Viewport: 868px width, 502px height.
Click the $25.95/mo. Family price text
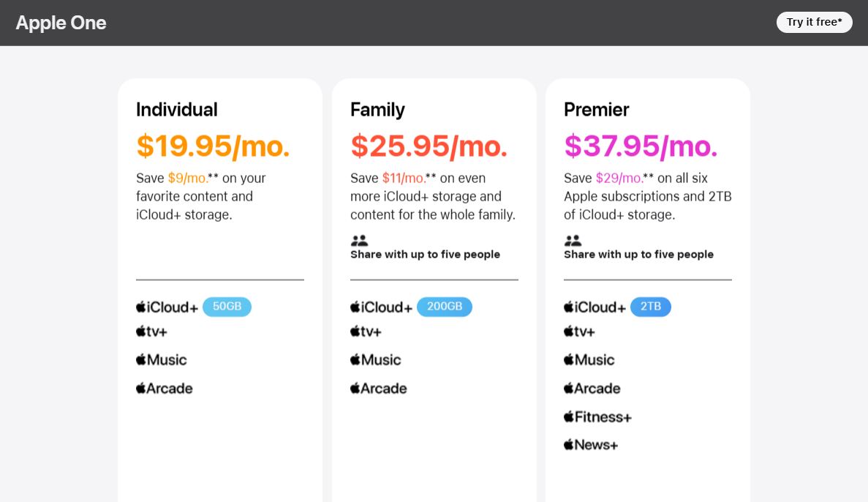click(x=429, y=146)
